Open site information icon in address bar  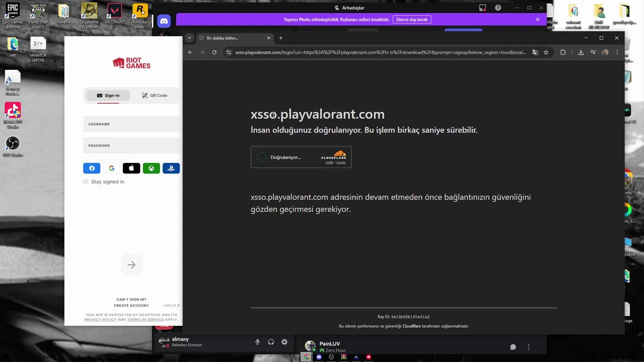pyautogui.click(x=229, y=52)
